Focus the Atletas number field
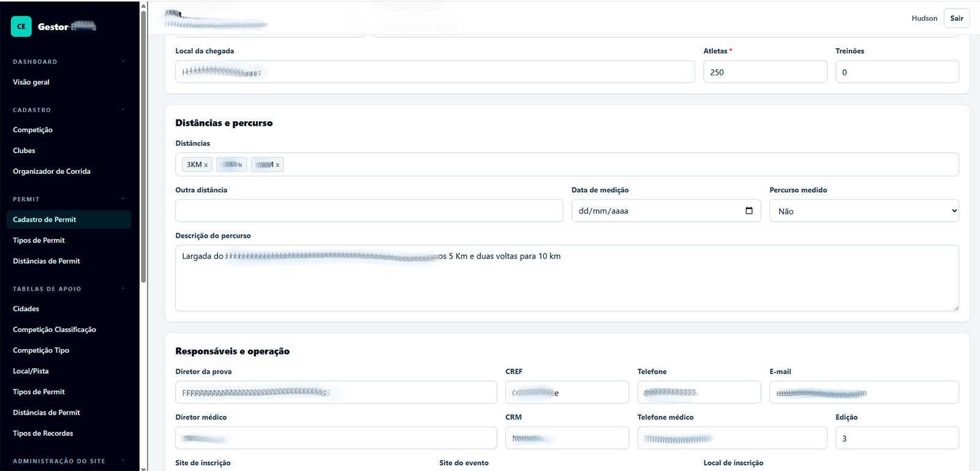 coord(765,72)
